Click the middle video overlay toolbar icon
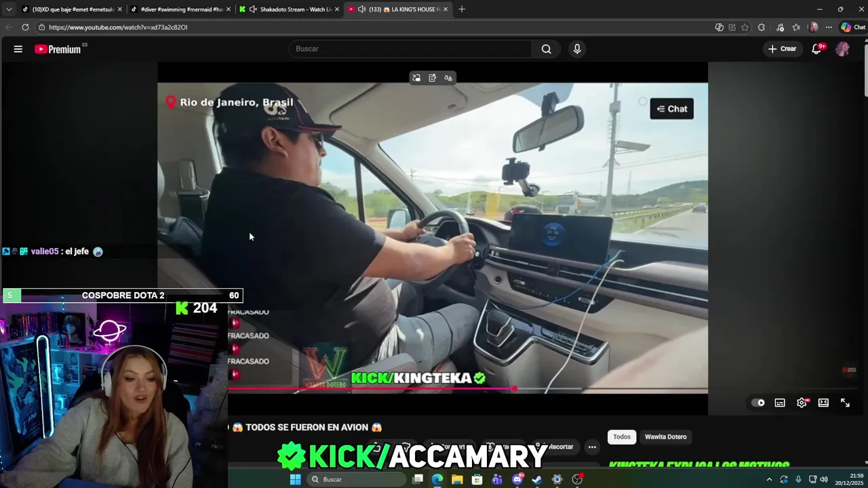The width and height of the screenshot is (868, 488). click(432, 78)
